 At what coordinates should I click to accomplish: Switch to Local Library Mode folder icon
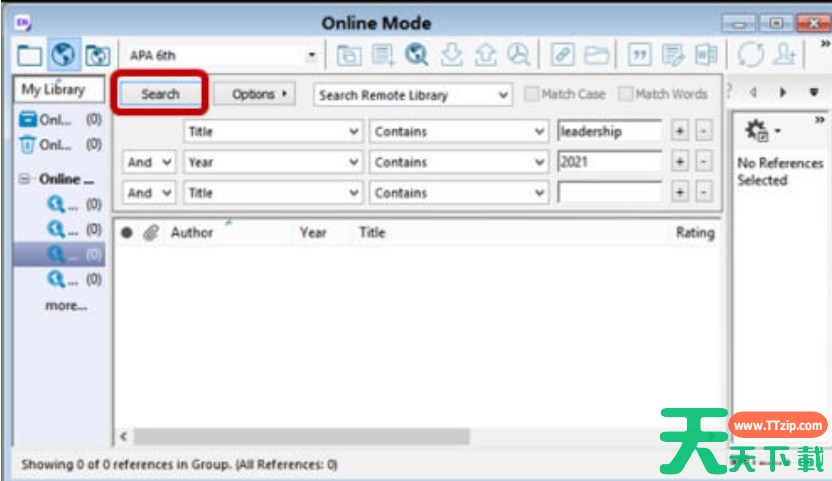(x=30, y=55)
